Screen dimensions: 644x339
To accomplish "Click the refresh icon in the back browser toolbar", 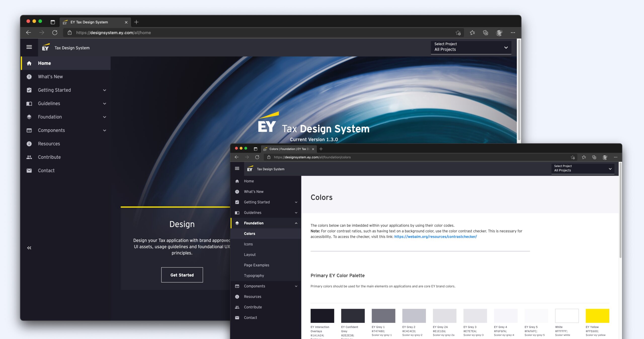I will point(55,33).
